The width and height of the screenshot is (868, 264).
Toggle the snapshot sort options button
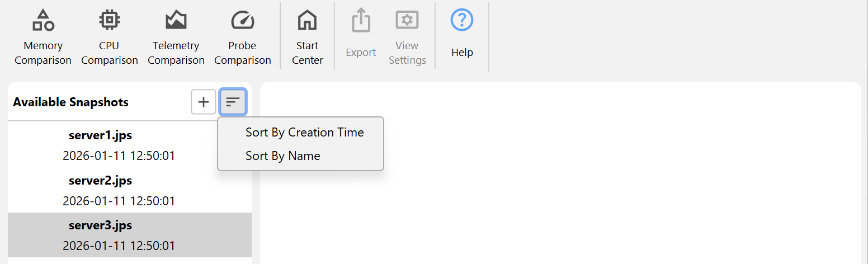pyautogui.click(x=233, y=102)
